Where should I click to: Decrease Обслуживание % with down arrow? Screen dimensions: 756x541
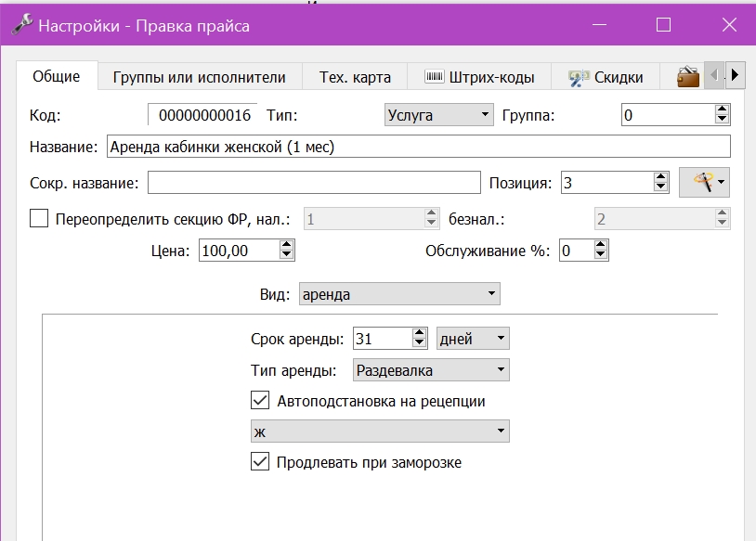coord(601,255)
